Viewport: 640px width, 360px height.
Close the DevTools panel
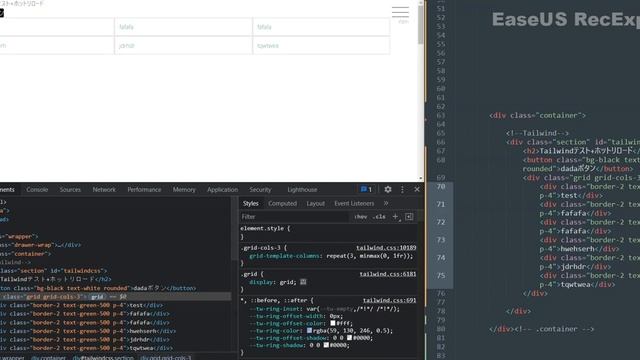(x=417, y=189)
